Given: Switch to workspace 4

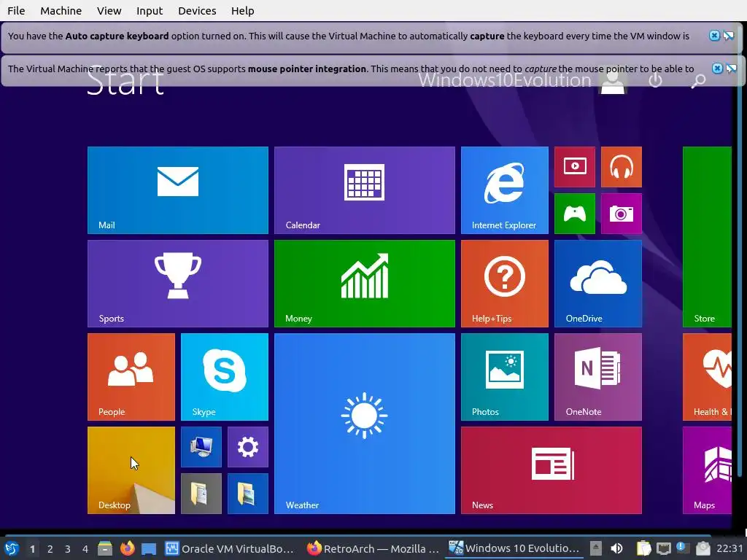Looking at the screenshot, I should tap(85, 549).
